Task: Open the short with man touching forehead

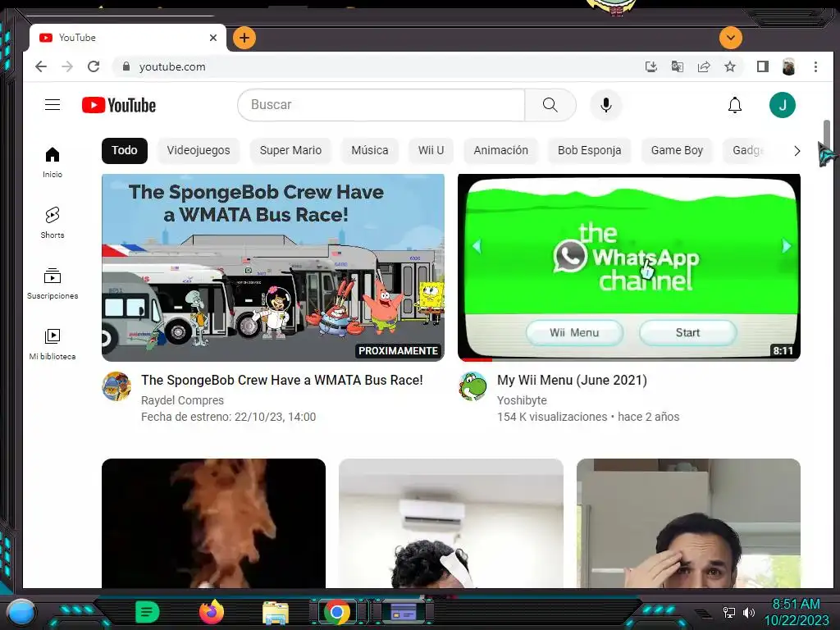Action: coord(688,523)
